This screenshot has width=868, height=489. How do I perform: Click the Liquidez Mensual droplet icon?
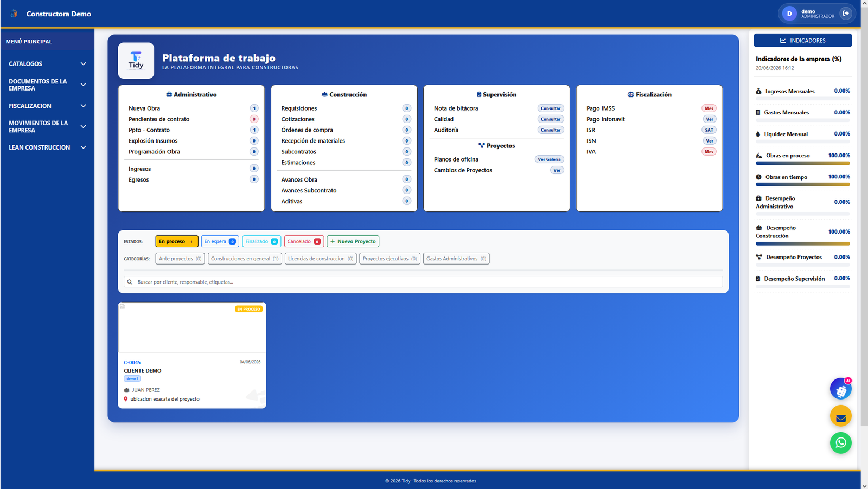[x=758, y=134]
